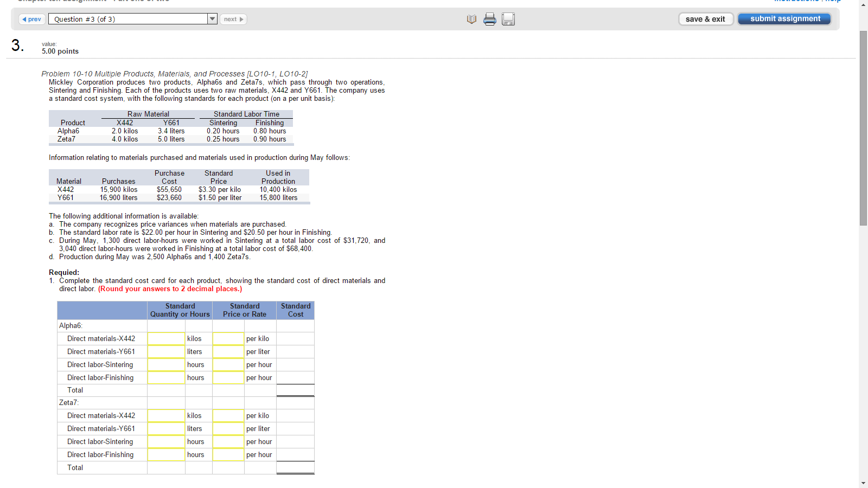Click '16,900 liters' purchases value
The height and width of the screenshot is (488, 868).
(x=118, y=198)
